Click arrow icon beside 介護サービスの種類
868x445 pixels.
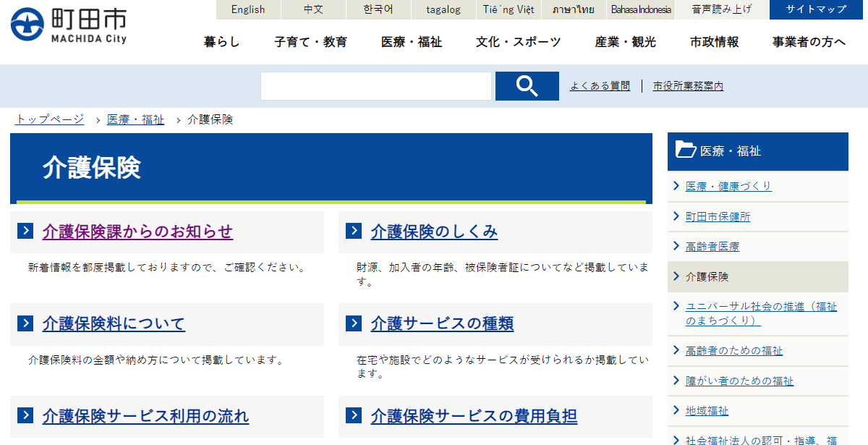[x=354, y=323]
